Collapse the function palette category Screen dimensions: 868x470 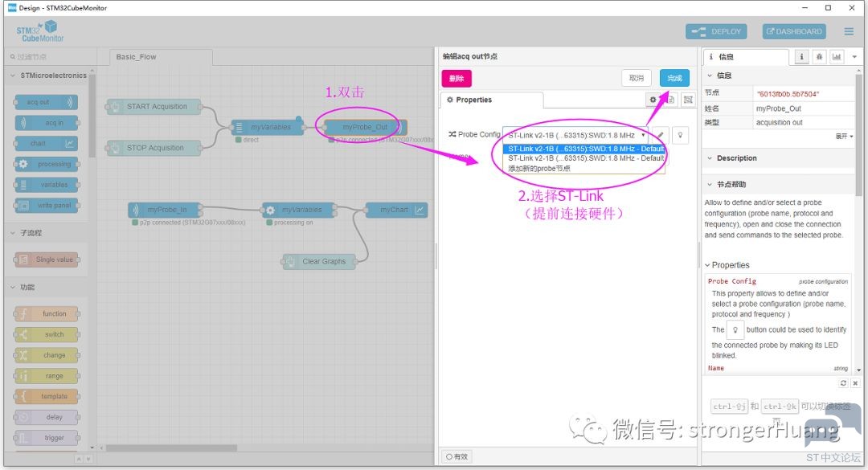47,288
